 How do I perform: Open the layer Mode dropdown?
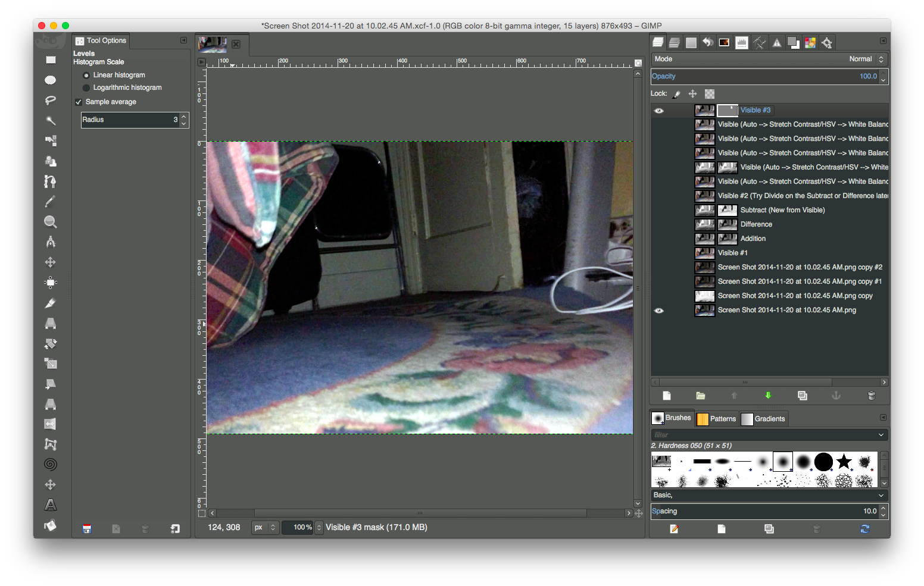(x=769, y=59)
